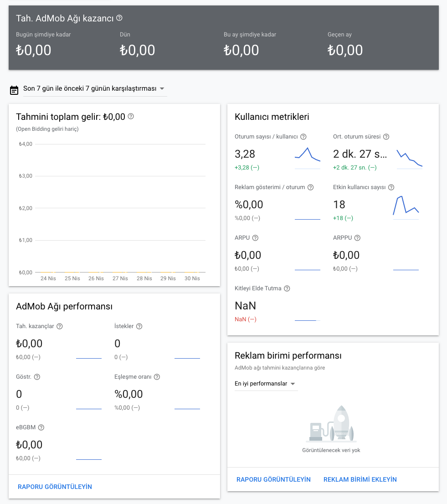
Task: Open help icon beside eBGBM
Action: [41, 427]
